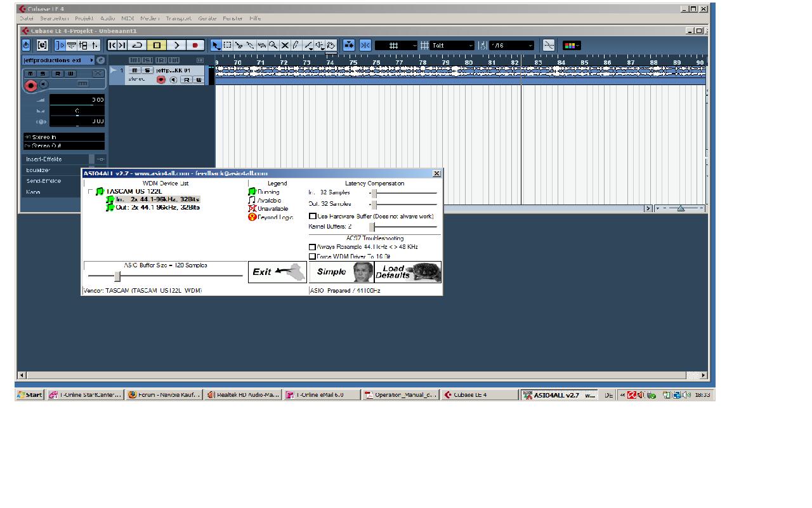Image resolution: width=812 pixels, height=508 pixels.
Task: Enable Write automation on track 1
Action: point(198,80)
